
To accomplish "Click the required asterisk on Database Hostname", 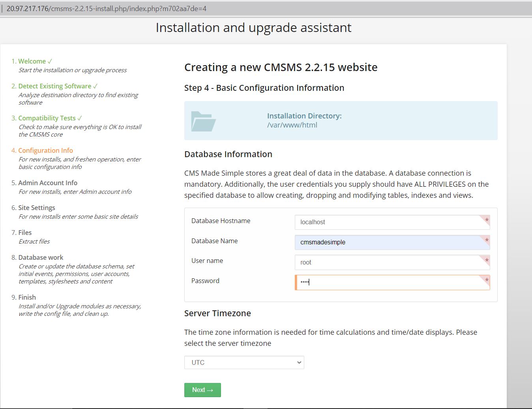I will 487,220.
